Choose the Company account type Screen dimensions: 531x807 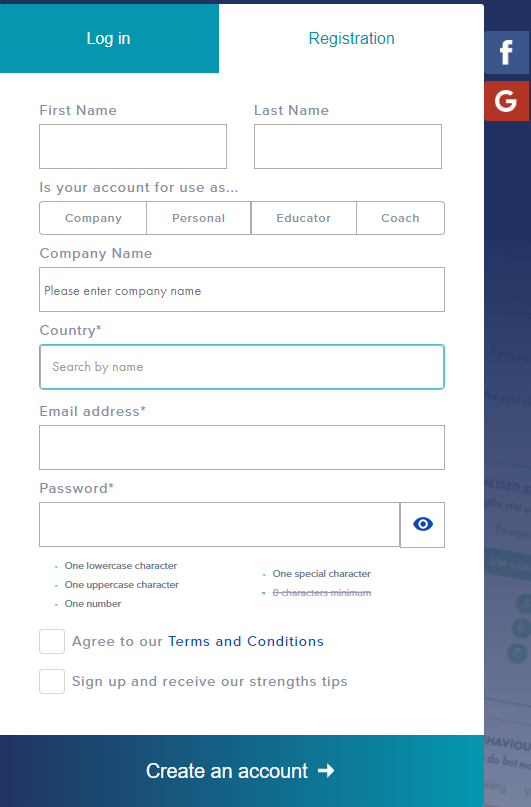(x=93, y=218)
